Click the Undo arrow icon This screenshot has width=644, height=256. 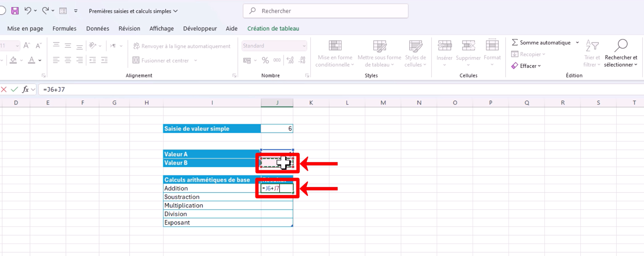click(x=28, y=11)
